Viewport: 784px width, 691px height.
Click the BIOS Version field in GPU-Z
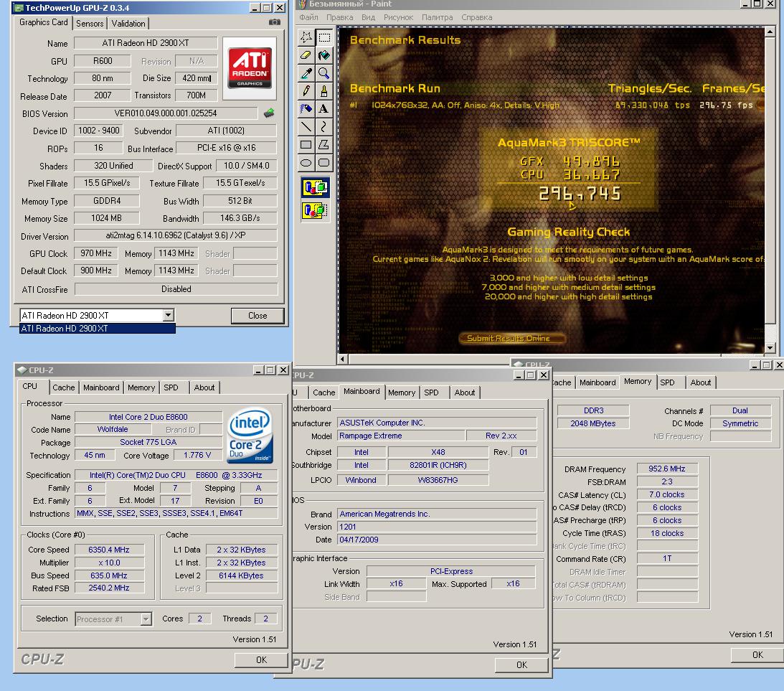(166, 113)
